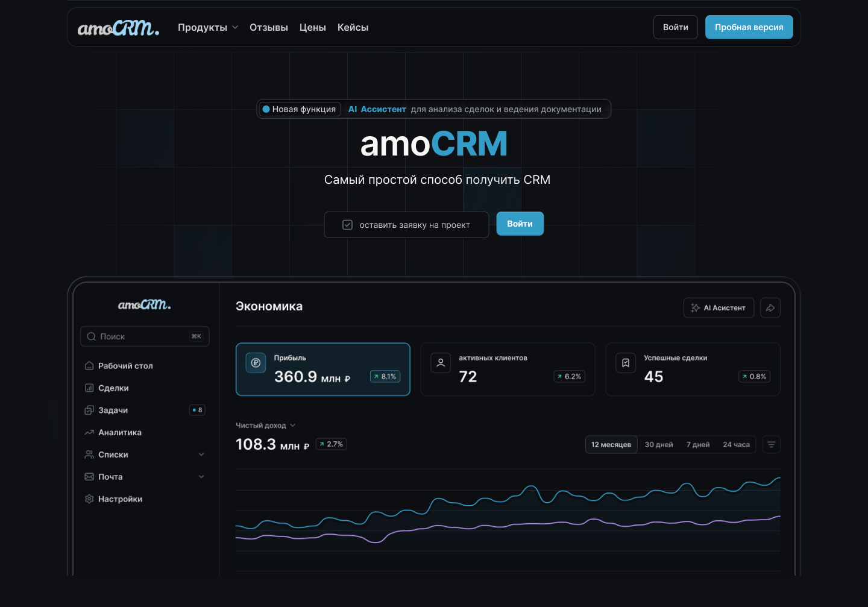The image size is (868, 607).
Task: Click the checklist icon next to Задачи
Action: tap(89, 410)
